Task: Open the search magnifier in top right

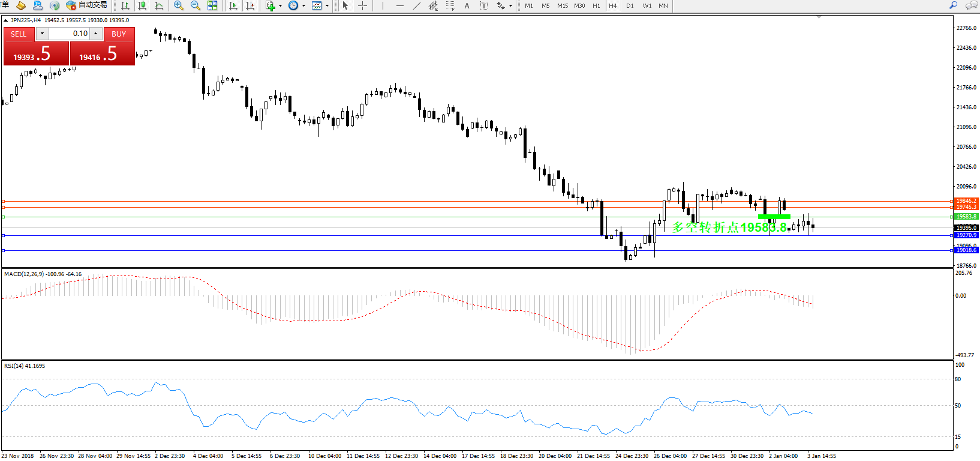Action: click(953, 5)
